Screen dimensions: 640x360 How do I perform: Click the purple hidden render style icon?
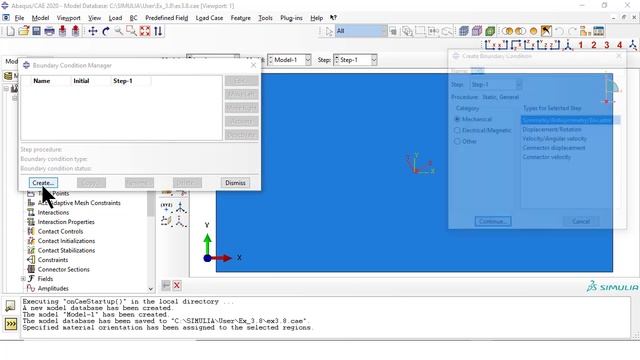[x=477, y=31]
